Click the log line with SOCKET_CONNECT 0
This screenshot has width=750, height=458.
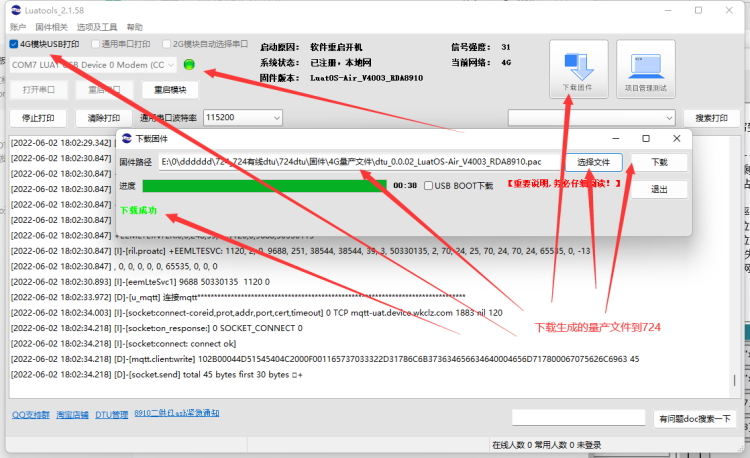[157, 328]
